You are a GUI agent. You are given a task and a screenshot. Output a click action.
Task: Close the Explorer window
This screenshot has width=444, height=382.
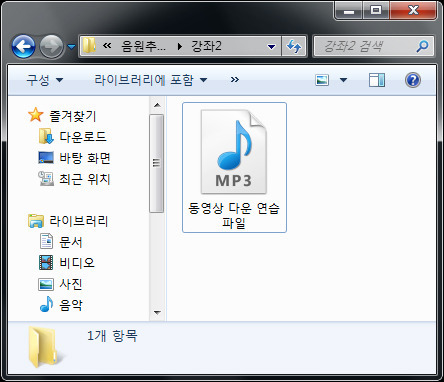click(413, 11)
